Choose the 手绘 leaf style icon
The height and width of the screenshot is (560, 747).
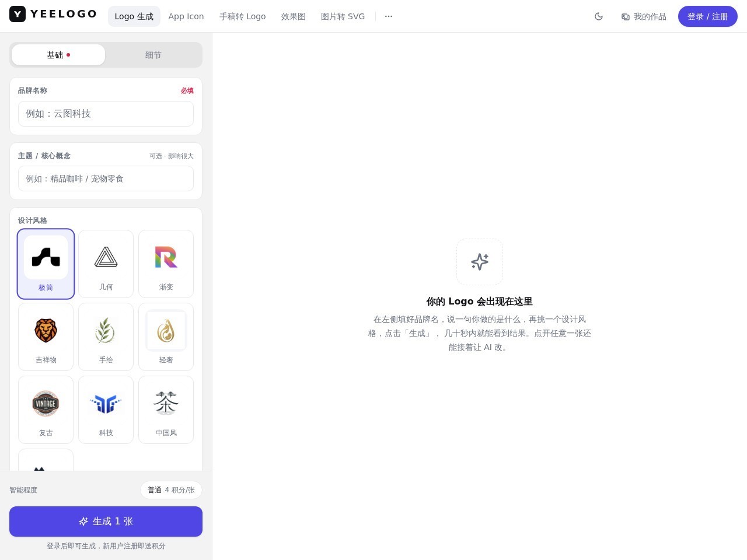(x=106, y=337)
